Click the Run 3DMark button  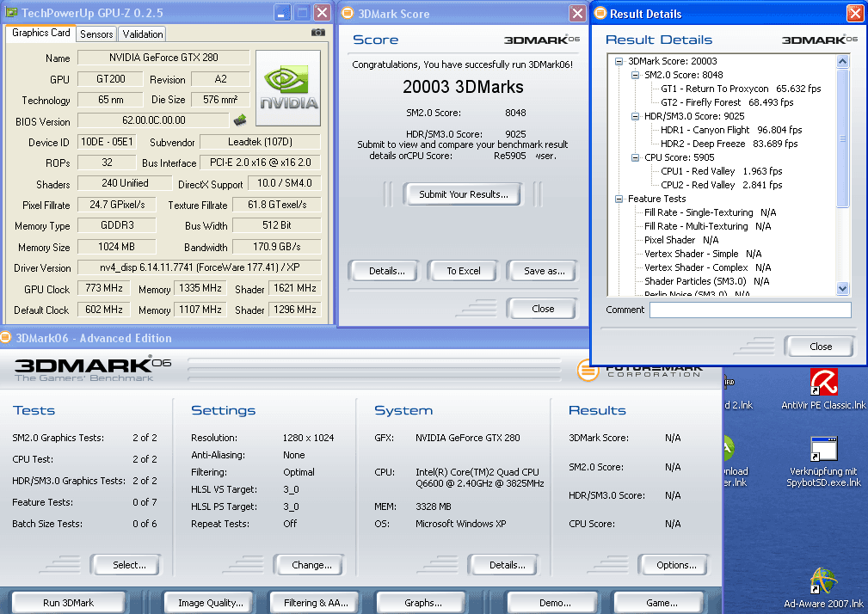click(69, 603)
